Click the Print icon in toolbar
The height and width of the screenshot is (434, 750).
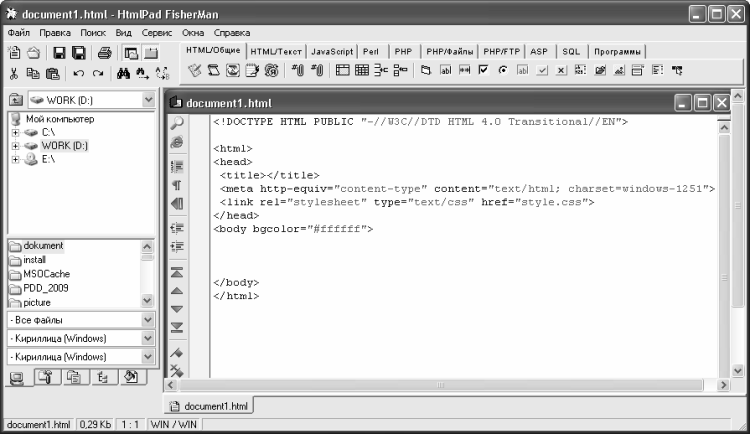pos(104,53)
